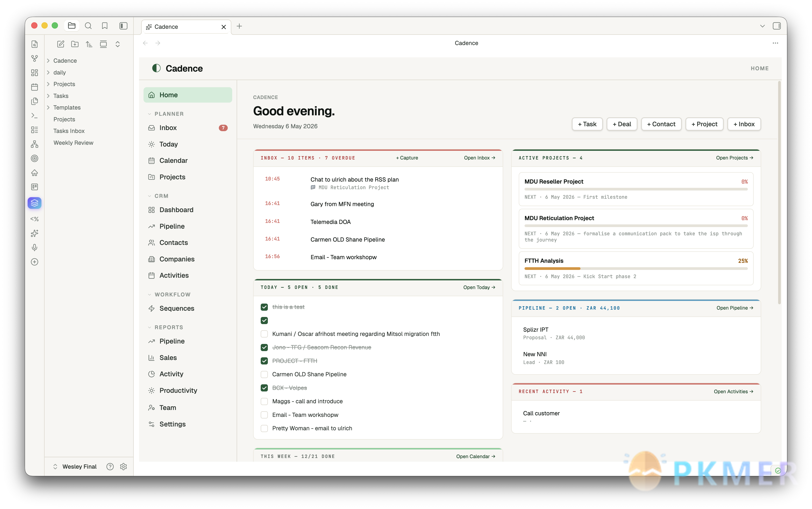Image resolution: width=812 pixels, height=509 pixels.
Task: Uncheck the PROJECT - FTTH task
Action: [264, 361]
